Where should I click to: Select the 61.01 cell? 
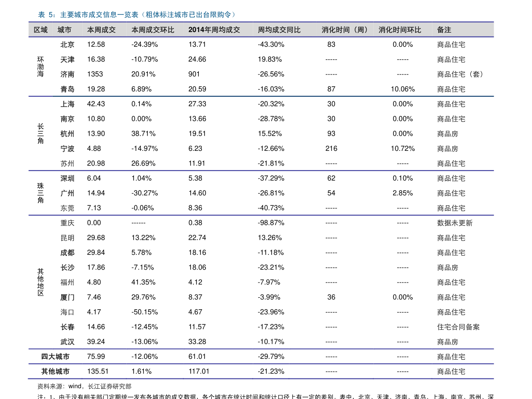[197, 357]
